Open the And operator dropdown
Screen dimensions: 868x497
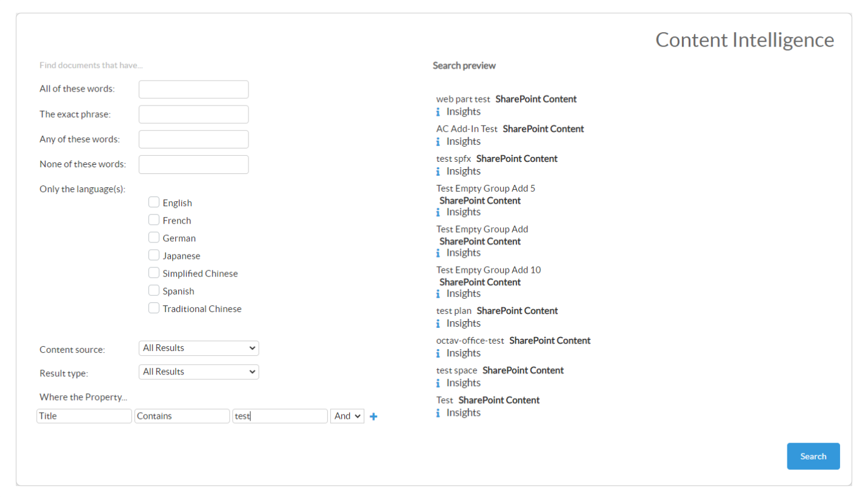[x=347, y=416]
